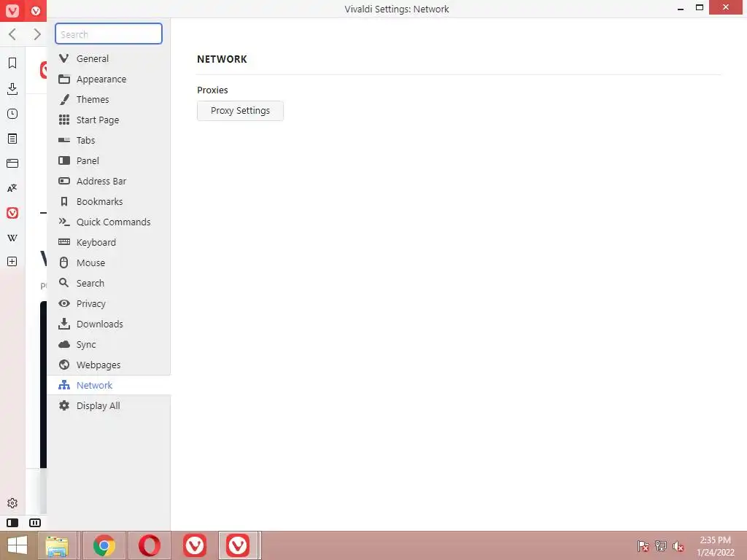The image size is (747, 560).
Task: Open the Notes panel icon
Action: coord(12,139)
